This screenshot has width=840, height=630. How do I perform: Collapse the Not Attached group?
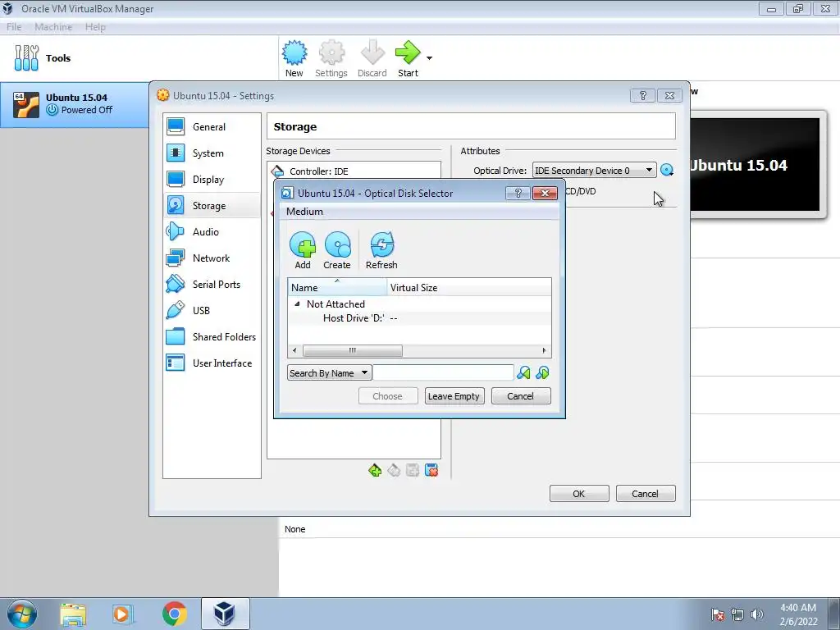click(x=297, y=304)
